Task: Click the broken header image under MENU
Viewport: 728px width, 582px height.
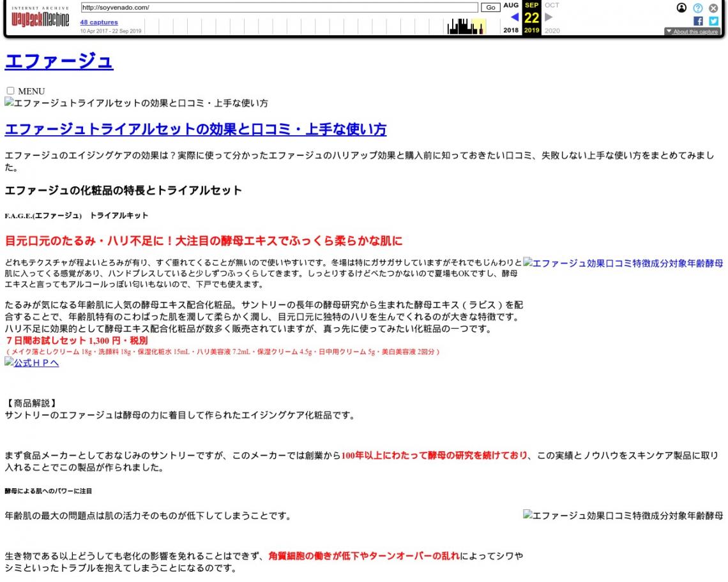Action: click(137, 103)
